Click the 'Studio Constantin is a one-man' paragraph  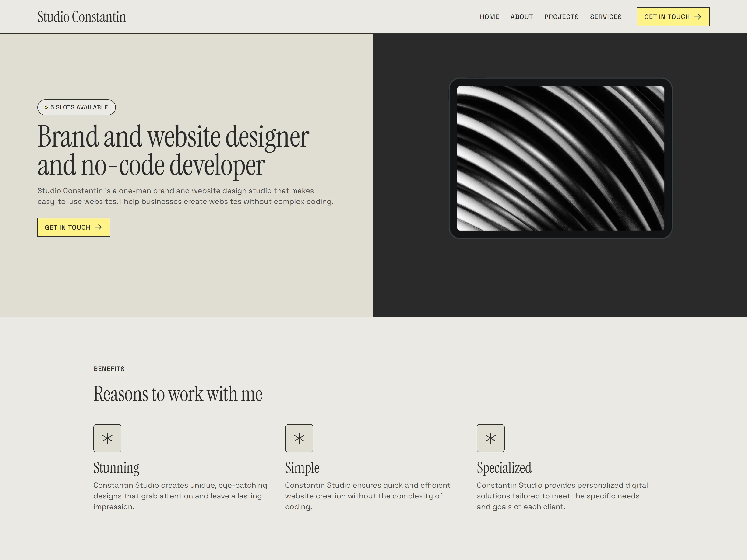185,196
